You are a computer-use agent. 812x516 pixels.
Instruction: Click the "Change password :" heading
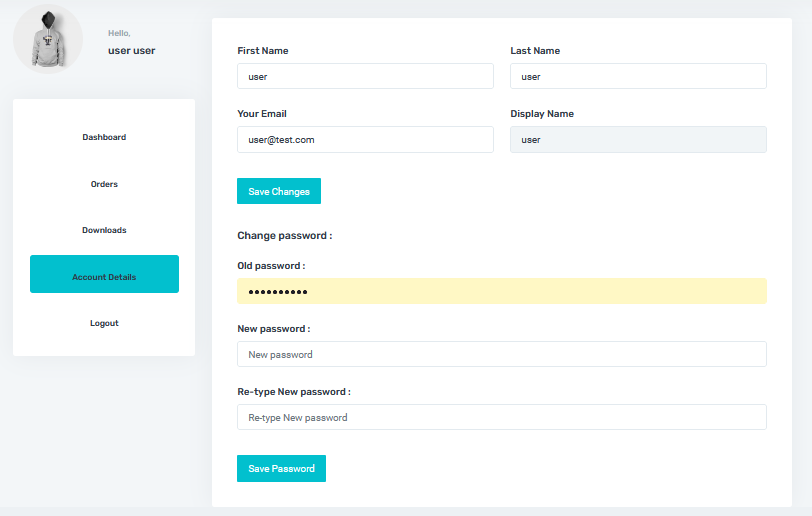[x=284, y=236]
